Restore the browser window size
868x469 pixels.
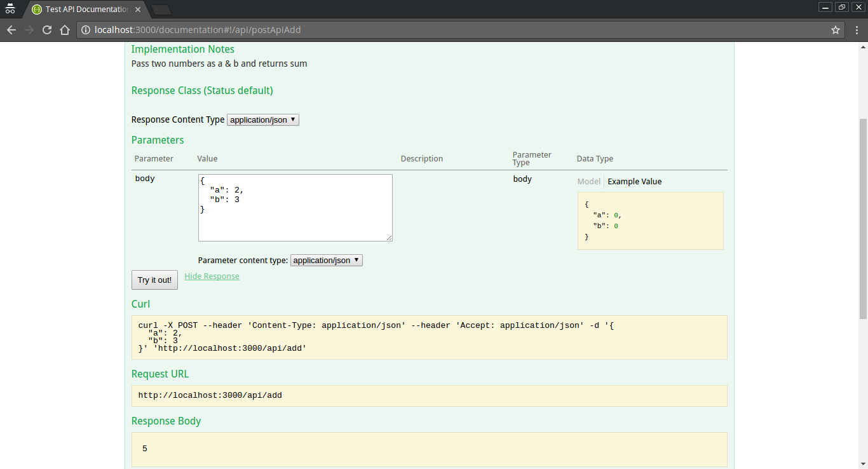[x=842, y=7]
